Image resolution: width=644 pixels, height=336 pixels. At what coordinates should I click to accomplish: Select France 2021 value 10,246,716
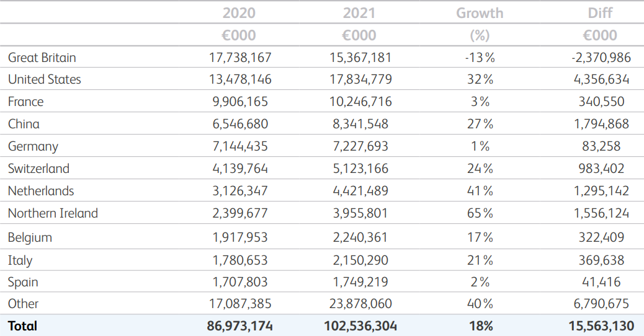pyautogui.click(x=360, y=101)
